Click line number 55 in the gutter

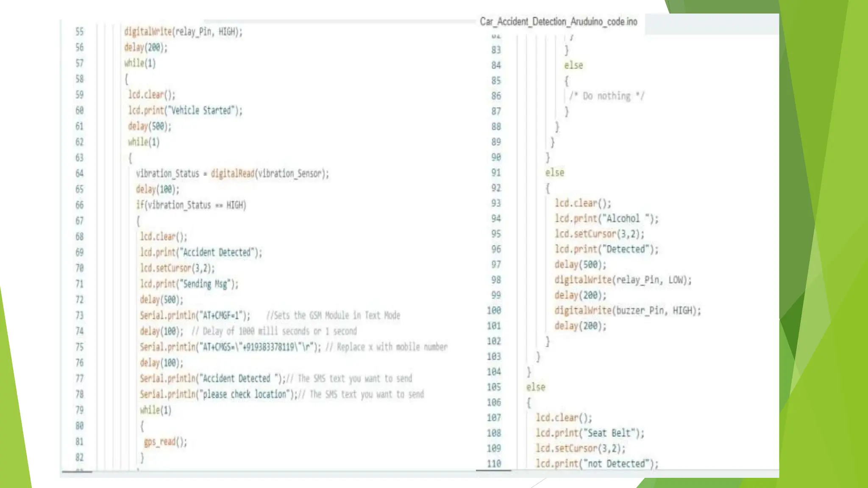[x=79, y=32]
